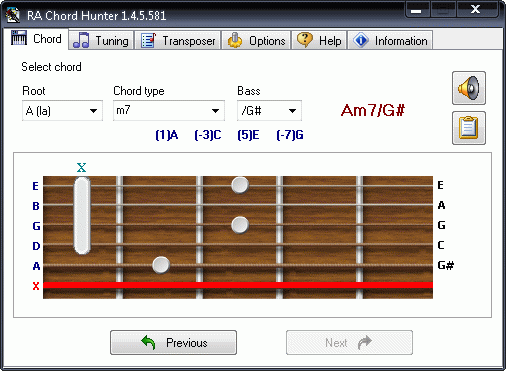Expand the Root dropdown showing A (la)

[x=62, y=111]
